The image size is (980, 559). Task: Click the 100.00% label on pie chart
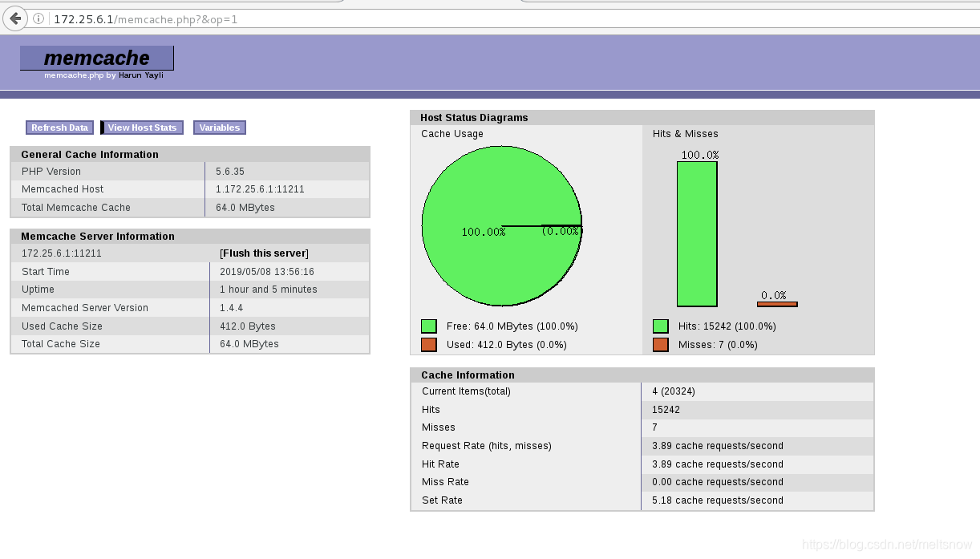click(484, 232)
